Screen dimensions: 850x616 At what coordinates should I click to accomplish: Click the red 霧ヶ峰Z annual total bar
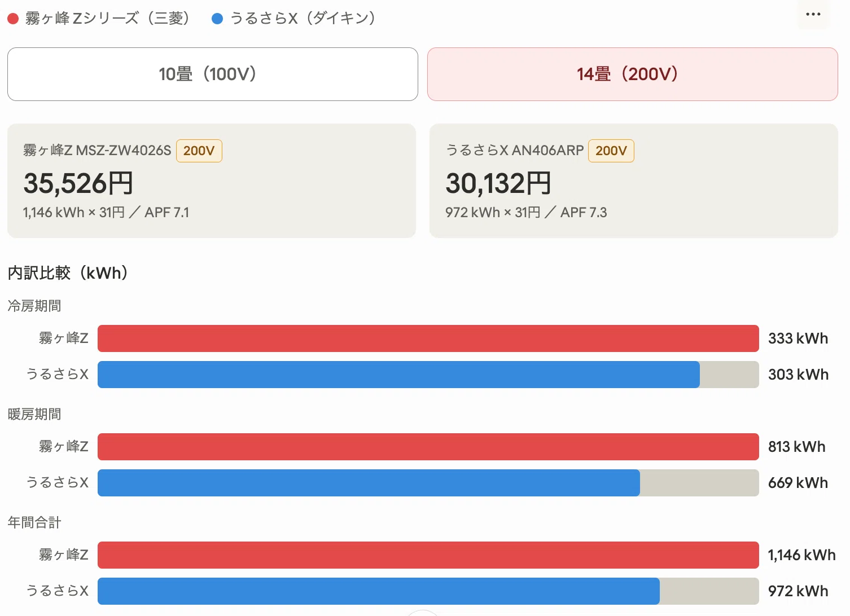tap(428, 555)
